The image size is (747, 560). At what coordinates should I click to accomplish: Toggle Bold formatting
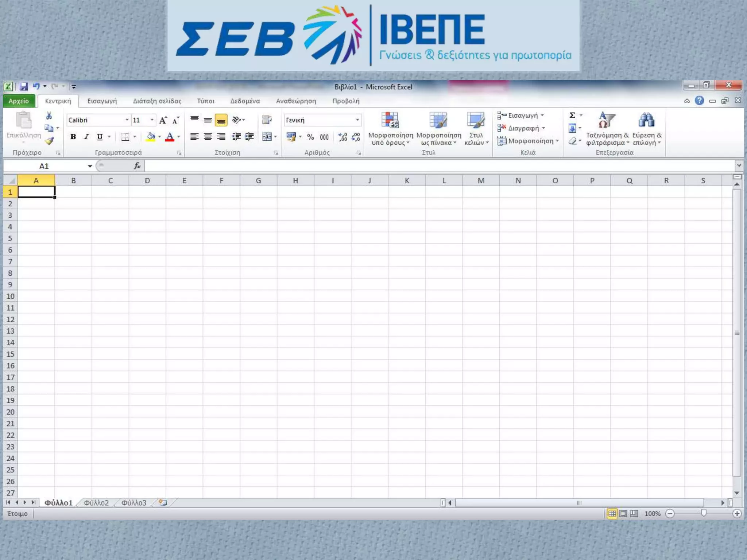pyautogui.click(x=73, y=137)
